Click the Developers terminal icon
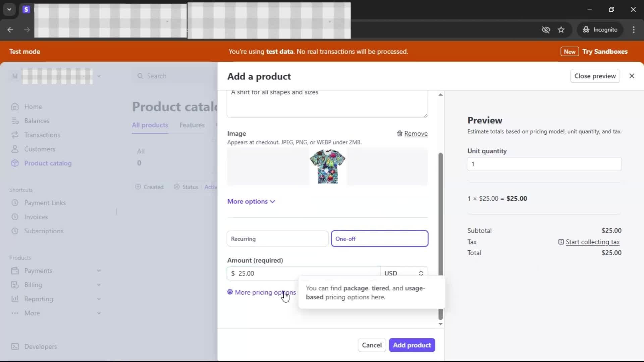Image resolution: width=644 pixels, height=362 pixels. [x=15, y=347]
